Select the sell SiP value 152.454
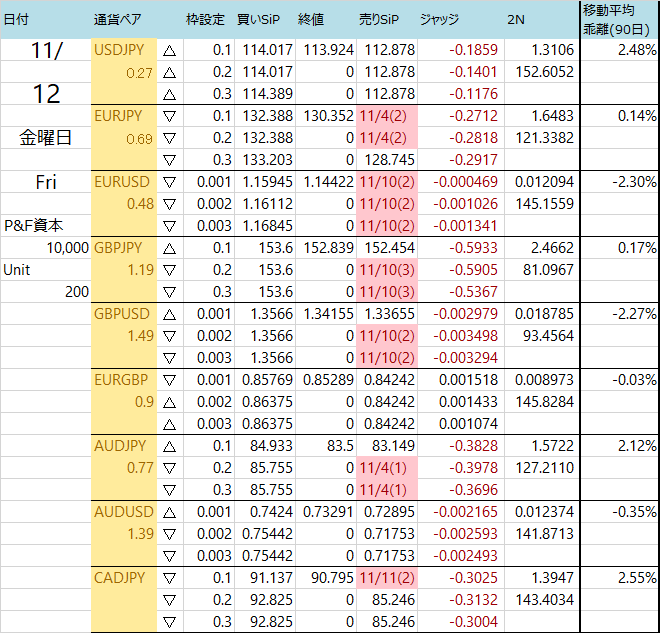This screenshot has width=660, height=633. pyautogui.click(x=389, y=248)
